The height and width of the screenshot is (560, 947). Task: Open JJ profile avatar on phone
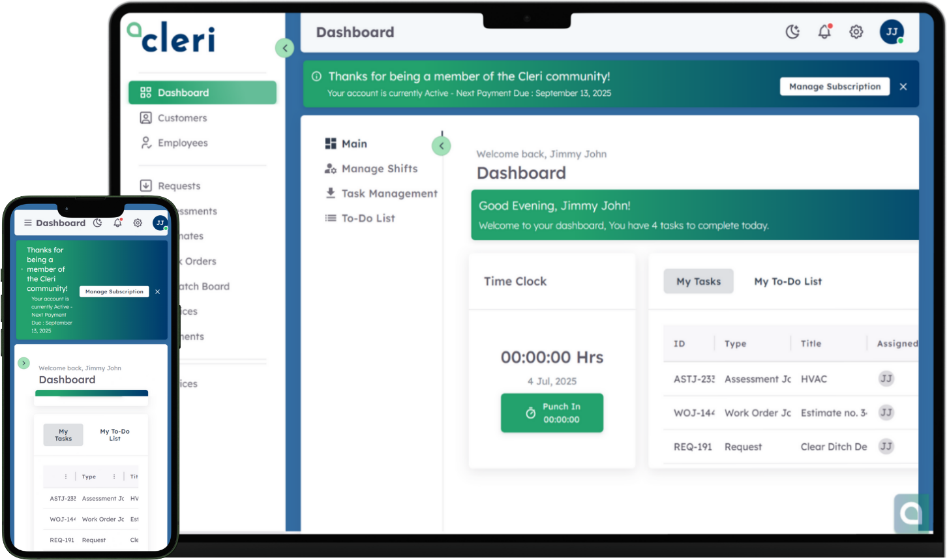point(160,223)
